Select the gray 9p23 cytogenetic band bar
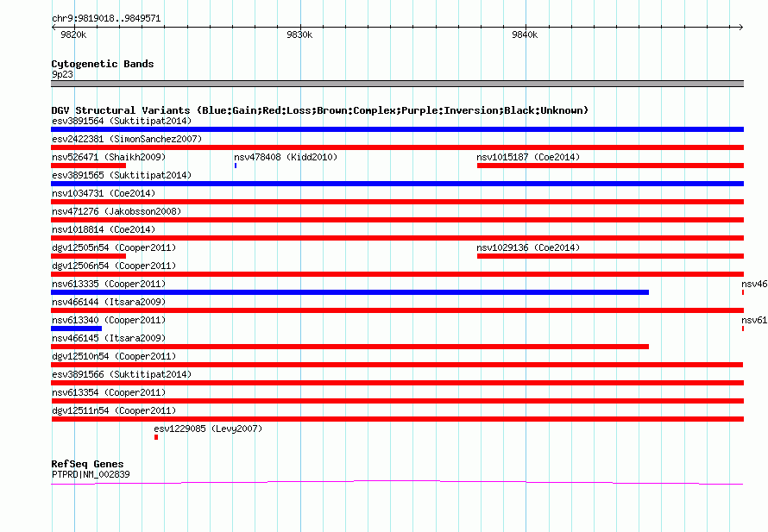Image resolution: width=768 pixels, height=532 pixels. coord(397,84)
